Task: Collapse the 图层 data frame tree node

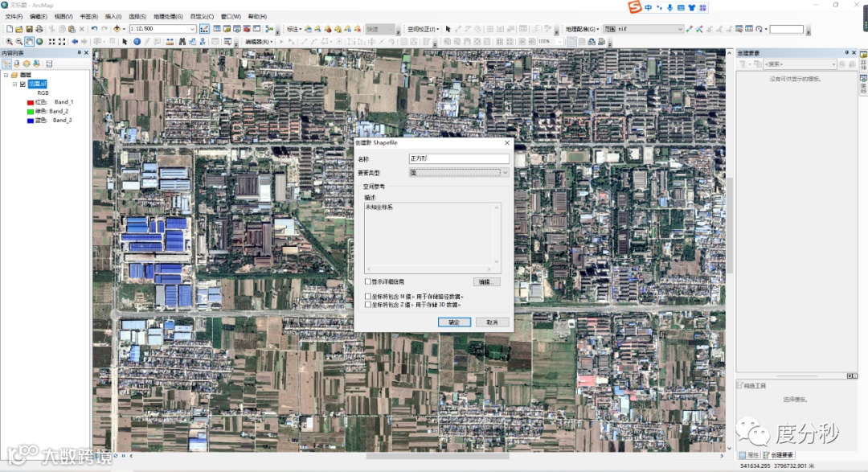Action: (6, 75)
